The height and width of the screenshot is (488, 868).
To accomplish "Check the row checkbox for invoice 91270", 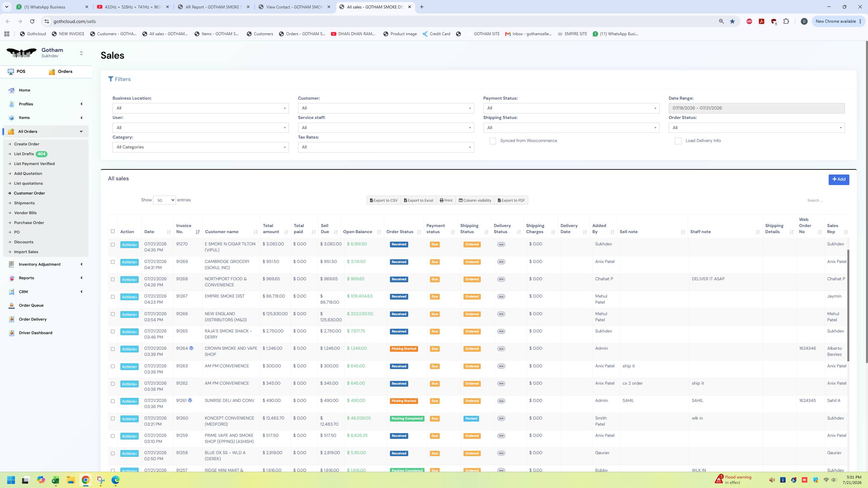I will [113, 245].
